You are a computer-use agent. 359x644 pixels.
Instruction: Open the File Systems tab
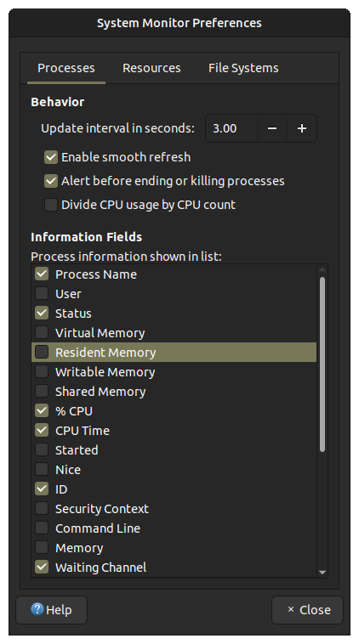243,68
